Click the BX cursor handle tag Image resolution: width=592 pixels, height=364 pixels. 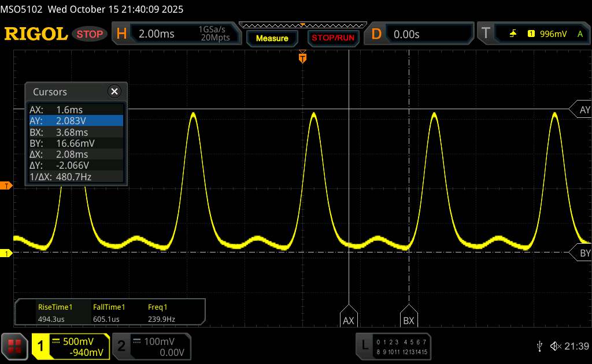(x=409, y=320)
